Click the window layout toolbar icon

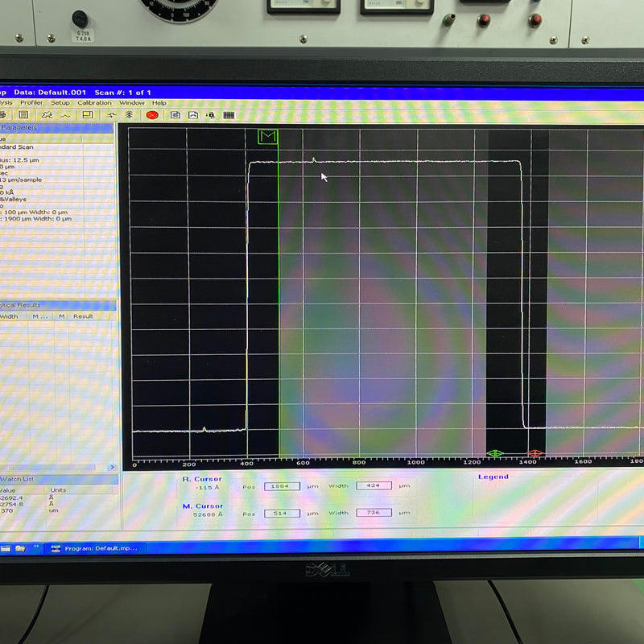click(88, 115)
